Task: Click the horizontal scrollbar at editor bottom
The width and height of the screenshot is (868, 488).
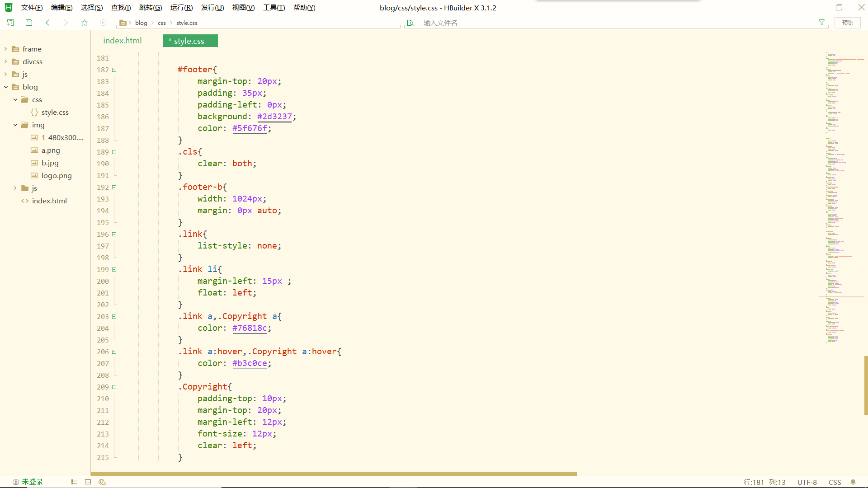Action: [x=334, y=474]
